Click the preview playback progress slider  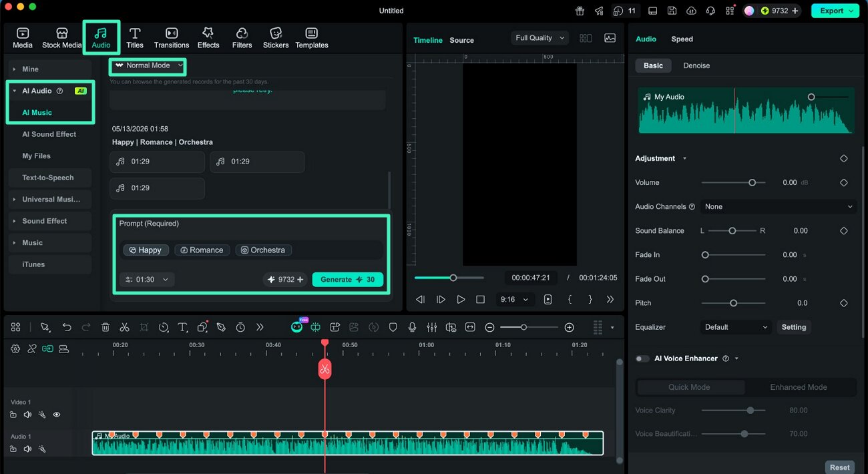point(449,278)
